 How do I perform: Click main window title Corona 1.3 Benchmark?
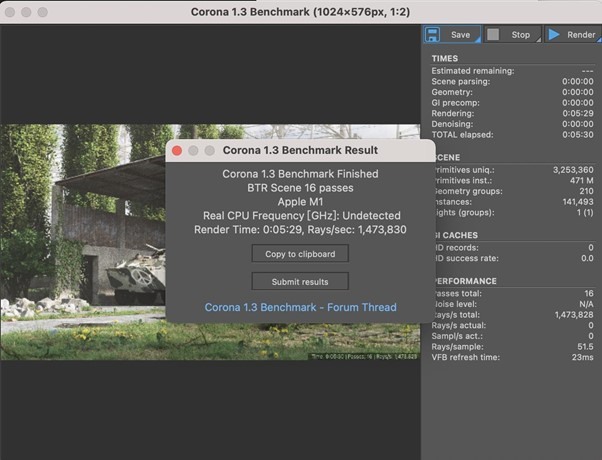point(300,12)
